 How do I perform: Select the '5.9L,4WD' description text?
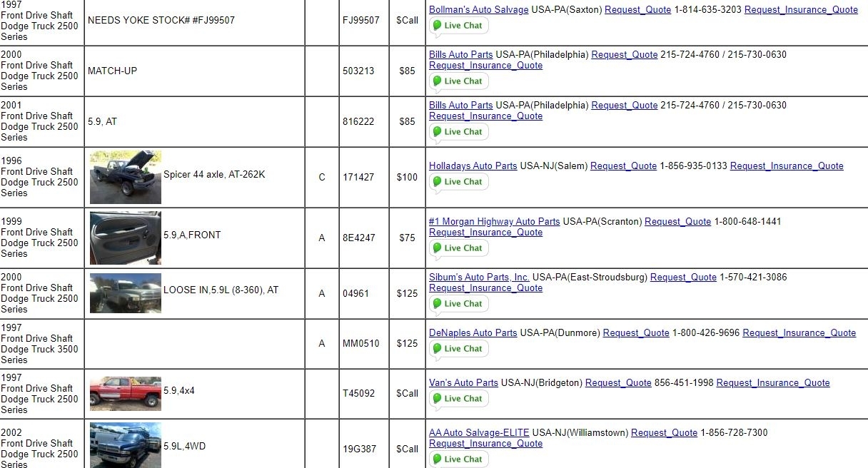pos(185,447)
